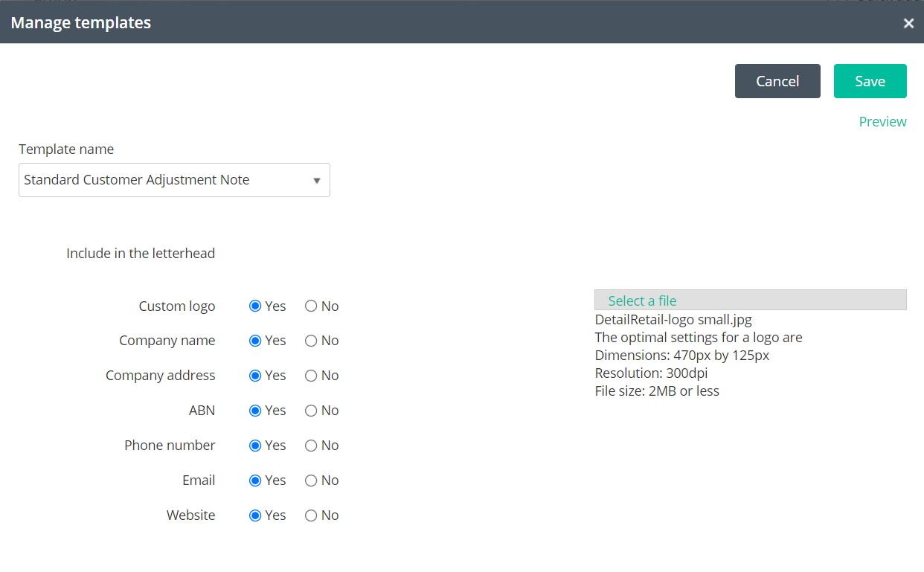
Task: Select Yes for ABN
Action: click(255, 411)
